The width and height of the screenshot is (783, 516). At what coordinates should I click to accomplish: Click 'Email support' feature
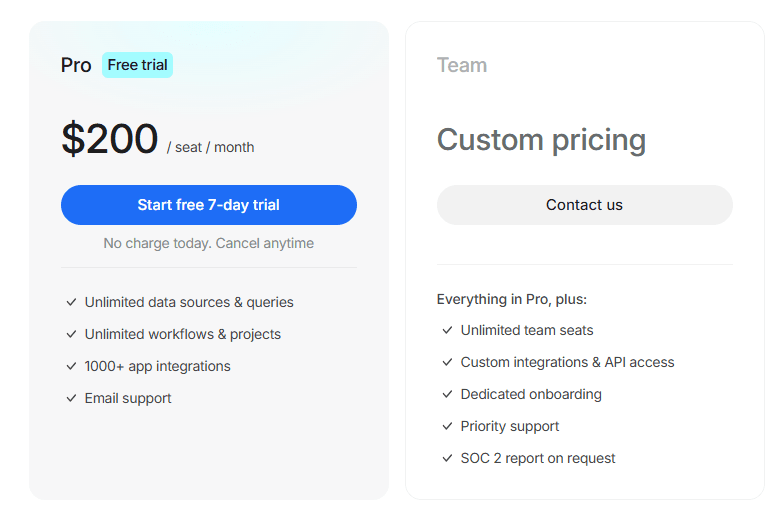pos(128,398)
